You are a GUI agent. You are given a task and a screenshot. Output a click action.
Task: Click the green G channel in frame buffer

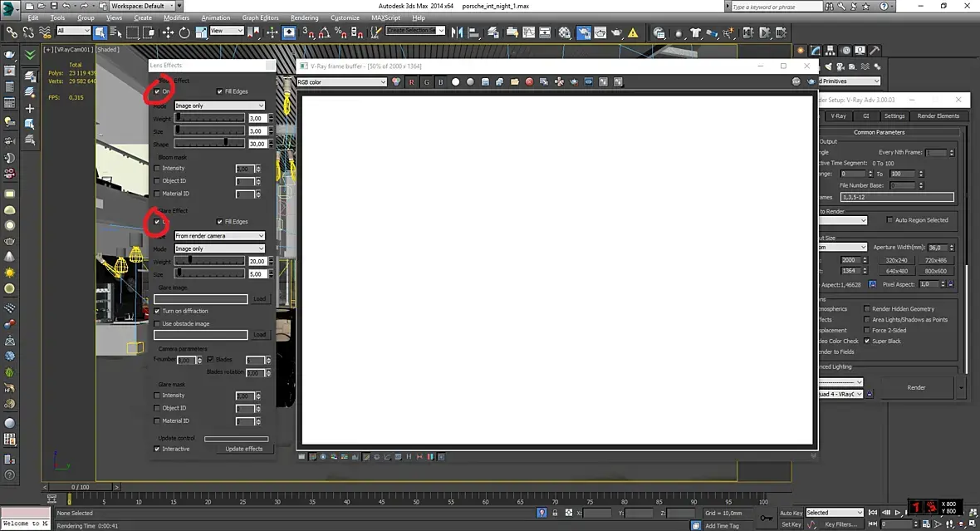coord(426,82)
